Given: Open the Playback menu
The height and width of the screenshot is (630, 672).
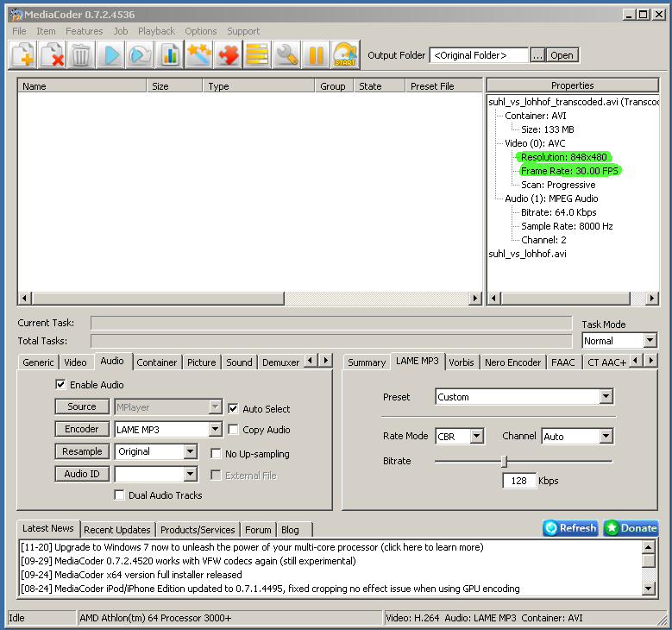Looking at the screenshot, I should click(x=156, y=31).
